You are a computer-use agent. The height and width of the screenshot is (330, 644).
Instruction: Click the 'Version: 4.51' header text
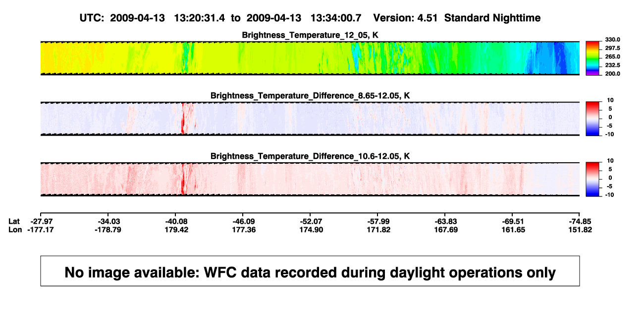coord(406,18)
